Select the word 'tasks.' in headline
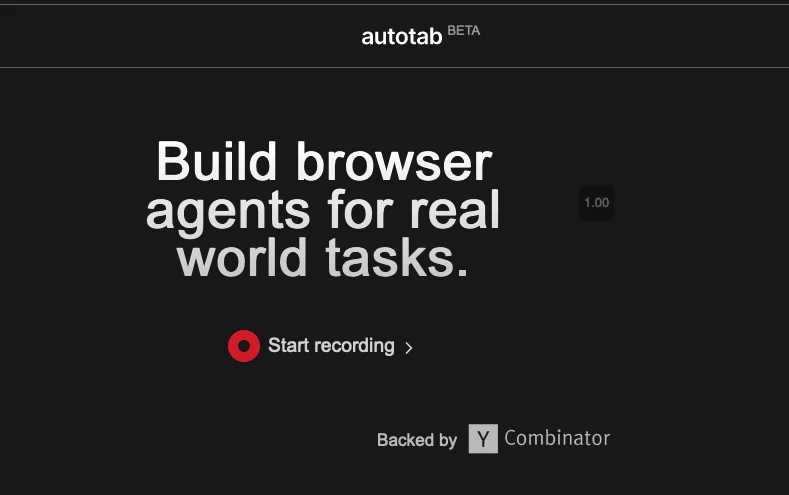Image resolution: width=789 pixels, height=495 pixels. (397, 258)
